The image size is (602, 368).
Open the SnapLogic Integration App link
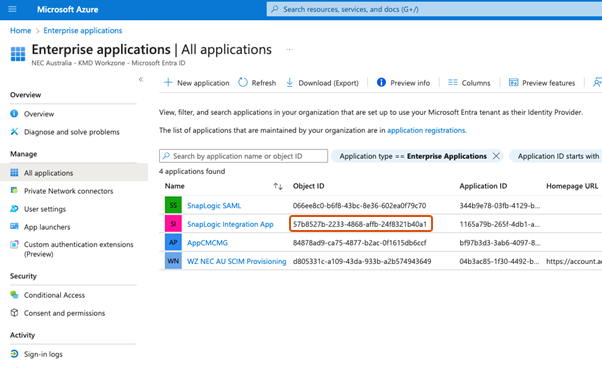point(230,224)
